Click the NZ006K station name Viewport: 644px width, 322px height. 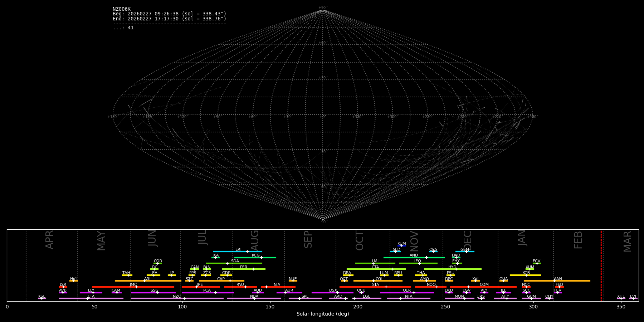pos(122,9)
